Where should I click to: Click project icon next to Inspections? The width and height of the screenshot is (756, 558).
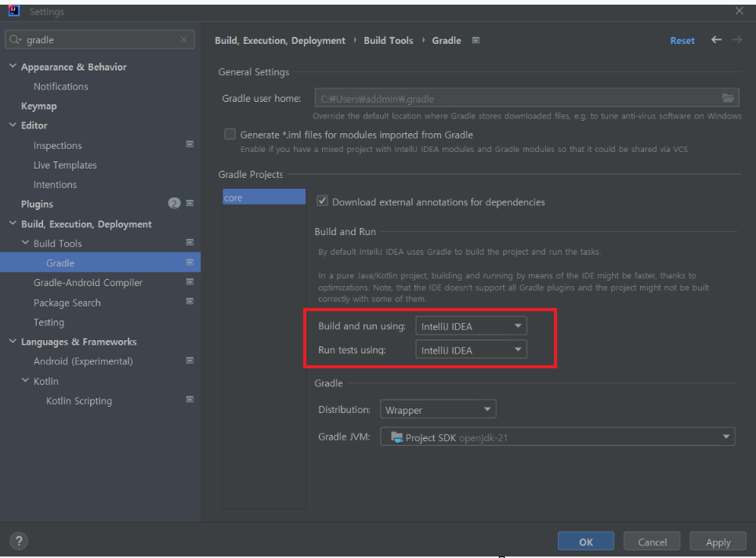190,144
